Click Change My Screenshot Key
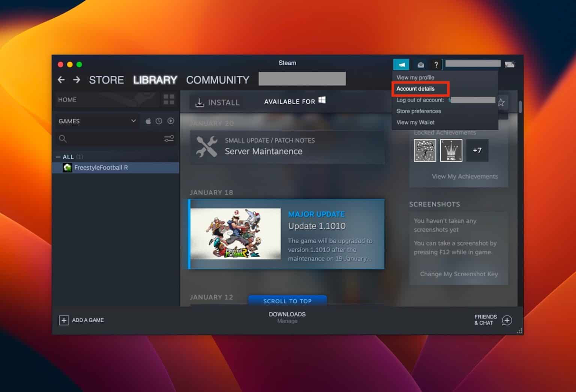 (459, 274)
